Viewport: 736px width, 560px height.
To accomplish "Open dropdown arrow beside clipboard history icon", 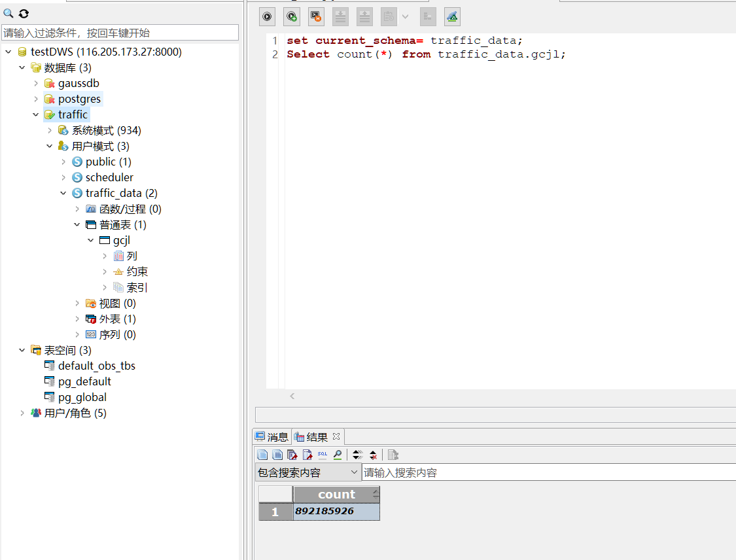I will (406, 17).
